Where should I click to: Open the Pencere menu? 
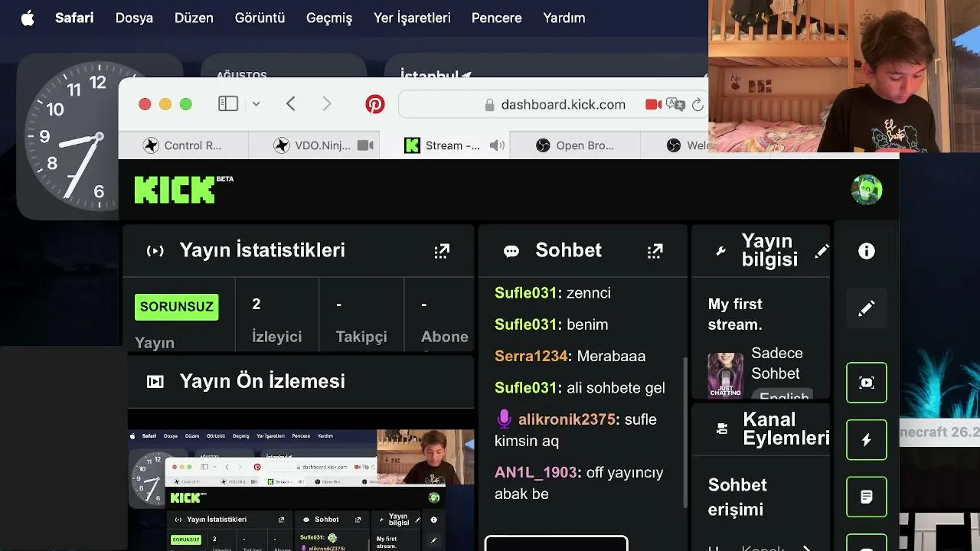tap(497, 18)
